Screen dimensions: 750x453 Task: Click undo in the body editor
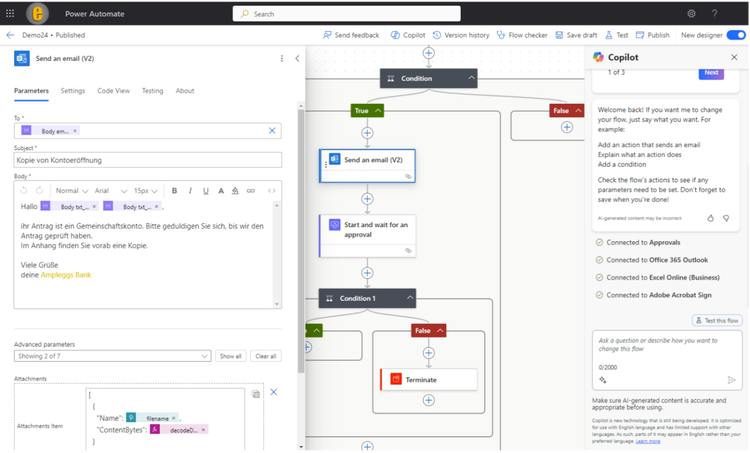tap(24, 190)
